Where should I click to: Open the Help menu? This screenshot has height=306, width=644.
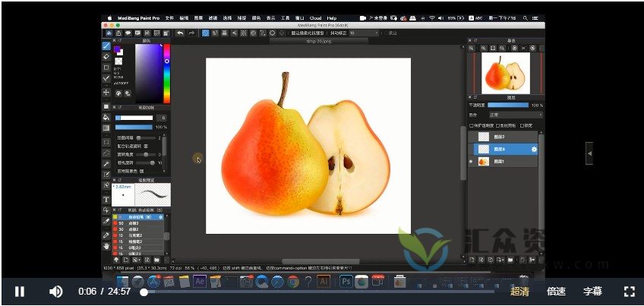tap(332, 17)
